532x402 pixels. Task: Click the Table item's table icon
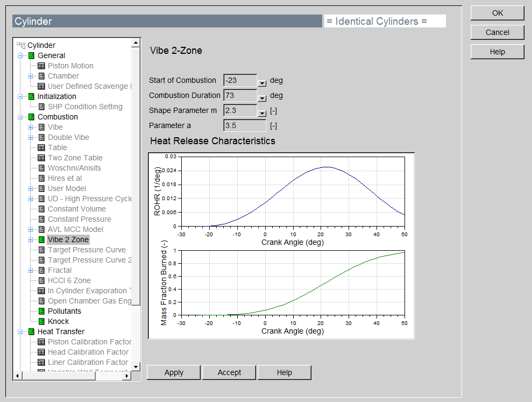(x=41, y=147)
